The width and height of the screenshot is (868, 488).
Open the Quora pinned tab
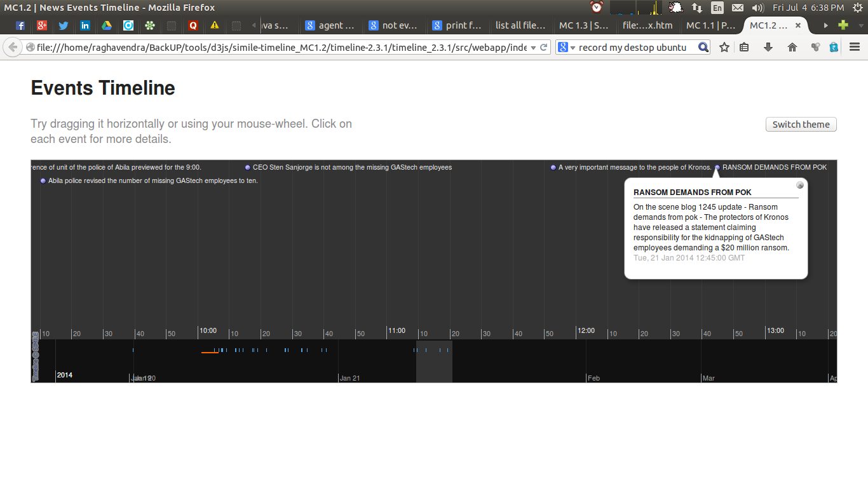click(x=193, y=25)
